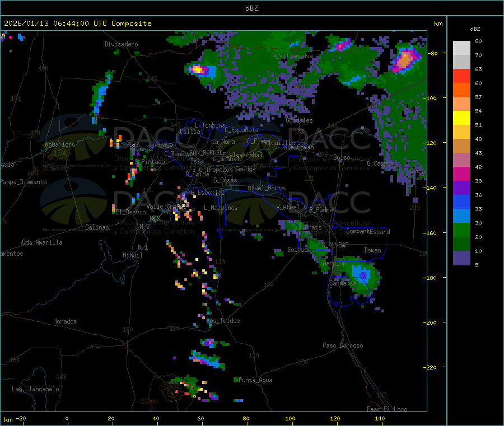Select the '-20' tick on the bottom km axis
Viewport: 504px width, 426px height.
coord(21,418)
